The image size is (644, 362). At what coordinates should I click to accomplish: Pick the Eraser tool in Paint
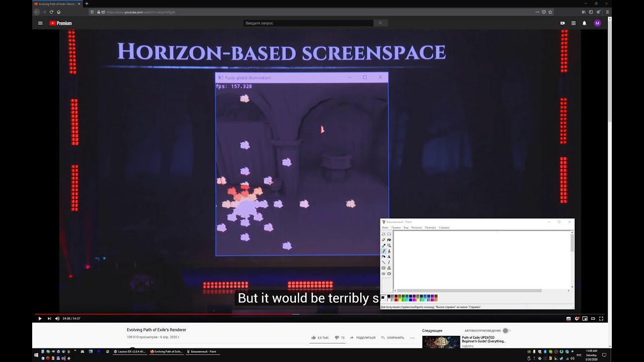[x=383, y=240]
